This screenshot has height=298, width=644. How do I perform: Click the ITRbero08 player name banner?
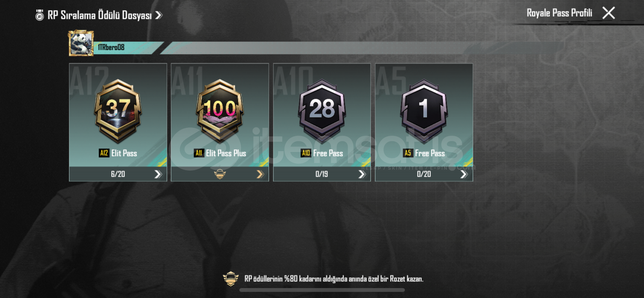(128, 47)
